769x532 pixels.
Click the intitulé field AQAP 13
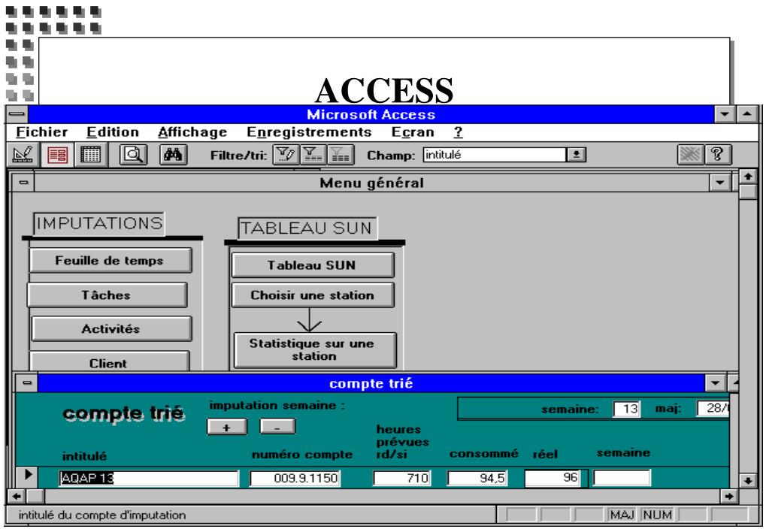[x=149, y=478]
